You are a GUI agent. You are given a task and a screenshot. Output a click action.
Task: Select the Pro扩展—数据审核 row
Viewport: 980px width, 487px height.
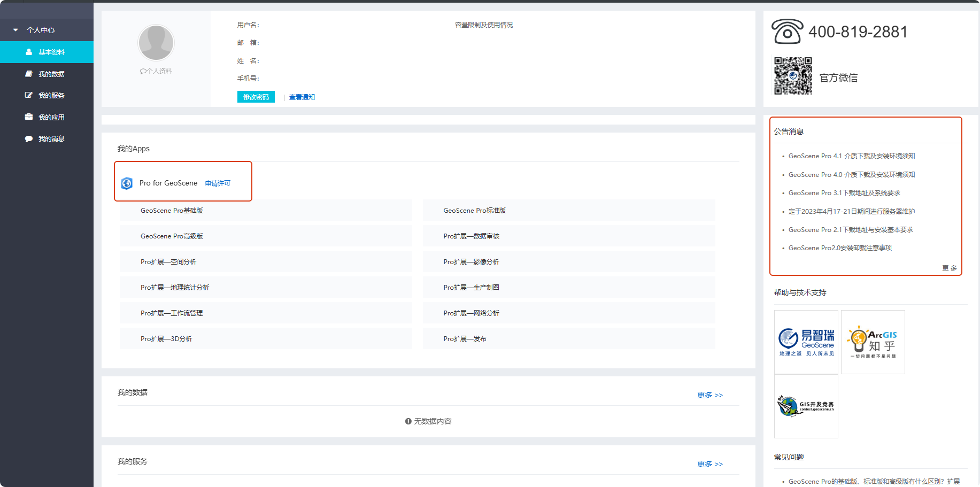pos(569,236)
